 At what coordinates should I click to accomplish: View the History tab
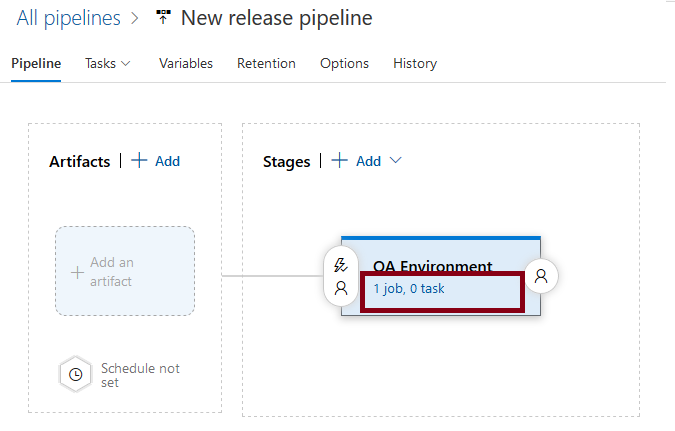(x=415, y=64)
